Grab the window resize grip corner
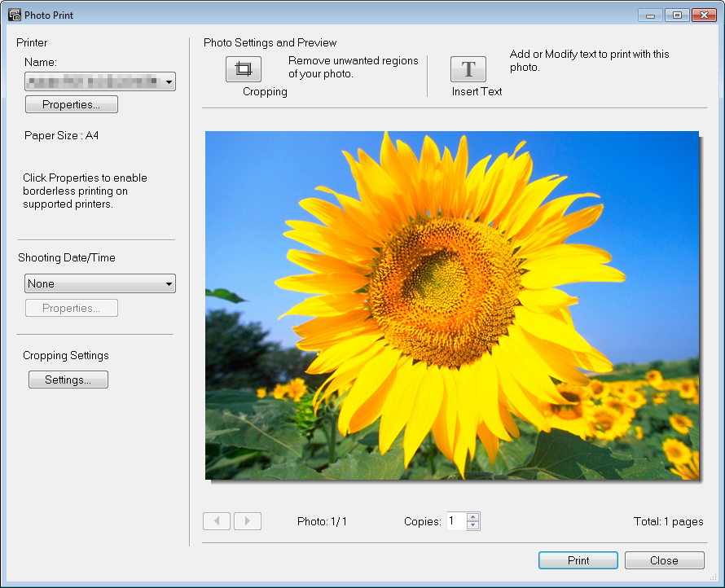725x588 pixels. (712, 577)
